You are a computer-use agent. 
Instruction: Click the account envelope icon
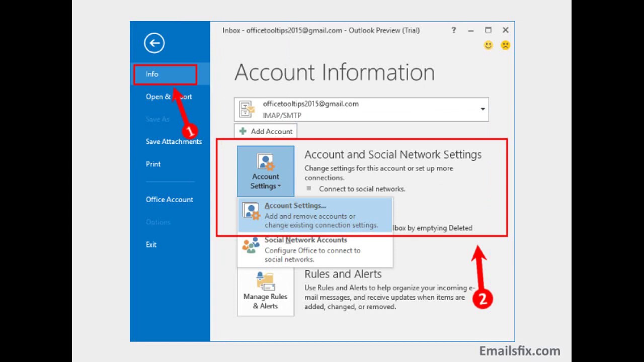(247, 109)
